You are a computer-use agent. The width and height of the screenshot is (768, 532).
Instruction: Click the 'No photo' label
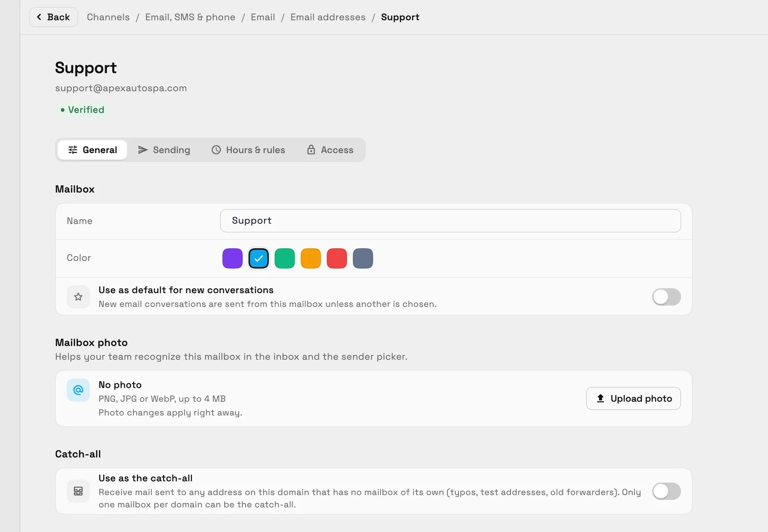point(120,385)
